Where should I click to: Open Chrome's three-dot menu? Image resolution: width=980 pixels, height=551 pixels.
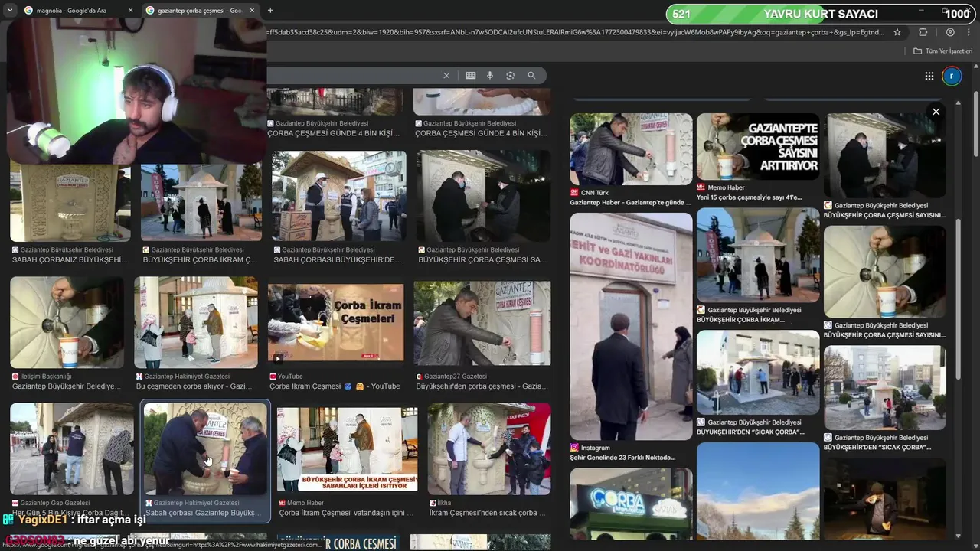coord(969,32)
